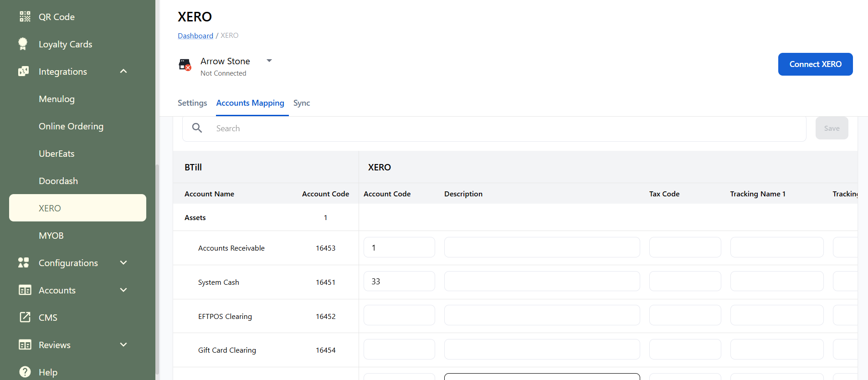Click Gift Card Clearing tax code field
This screenshot has height=380, width=868.
685,349
